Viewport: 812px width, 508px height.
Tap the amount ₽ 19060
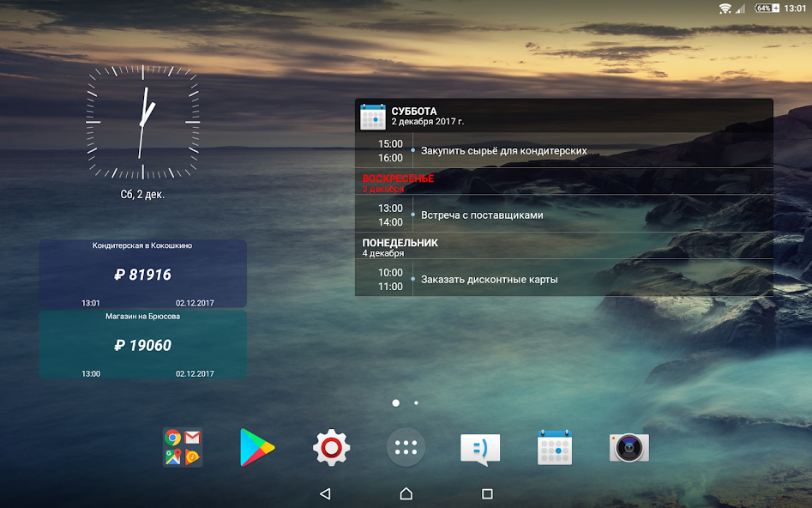click(x=142, y=345)
